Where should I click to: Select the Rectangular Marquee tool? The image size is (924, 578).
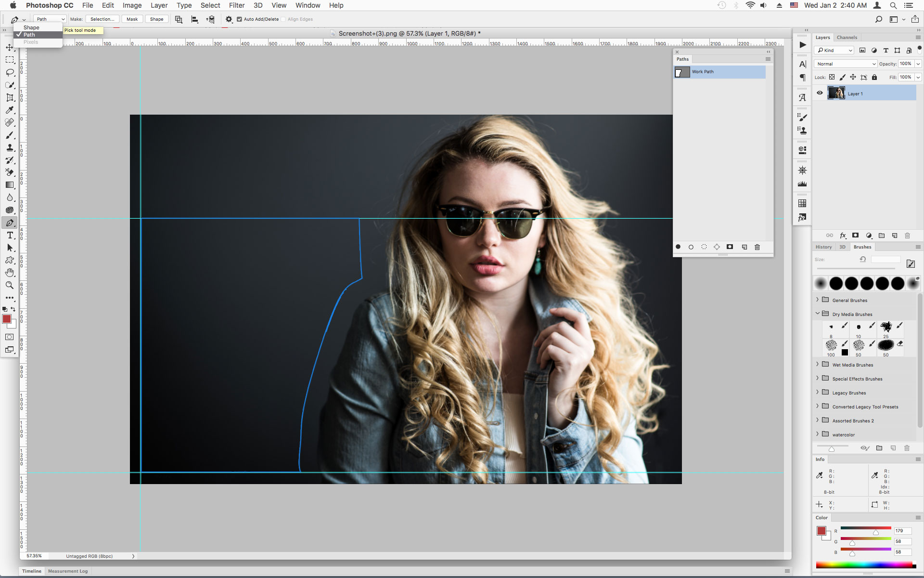10,60
